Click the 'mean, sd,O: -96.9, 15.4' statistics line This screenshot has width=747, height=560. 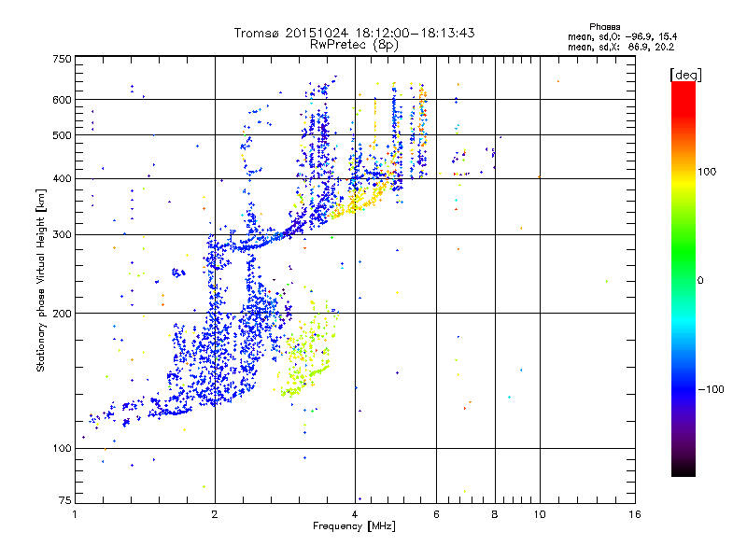(622, 36)
